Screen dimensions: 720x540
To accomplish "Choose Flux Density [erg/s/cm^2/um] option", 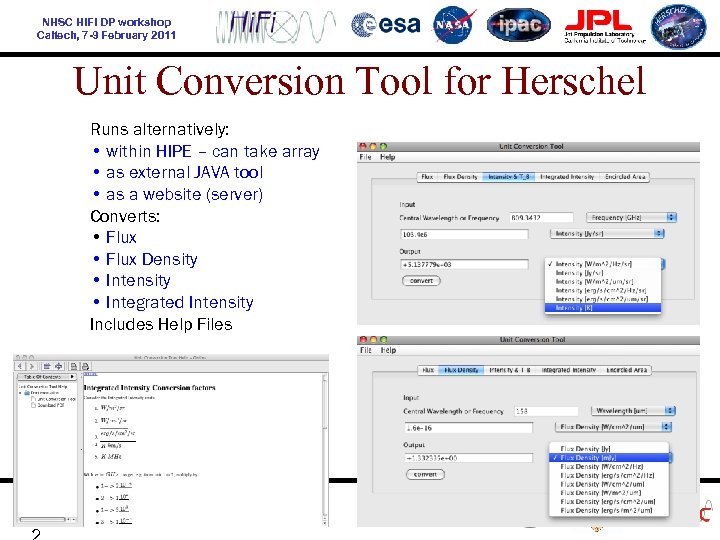I will point(609,501).
